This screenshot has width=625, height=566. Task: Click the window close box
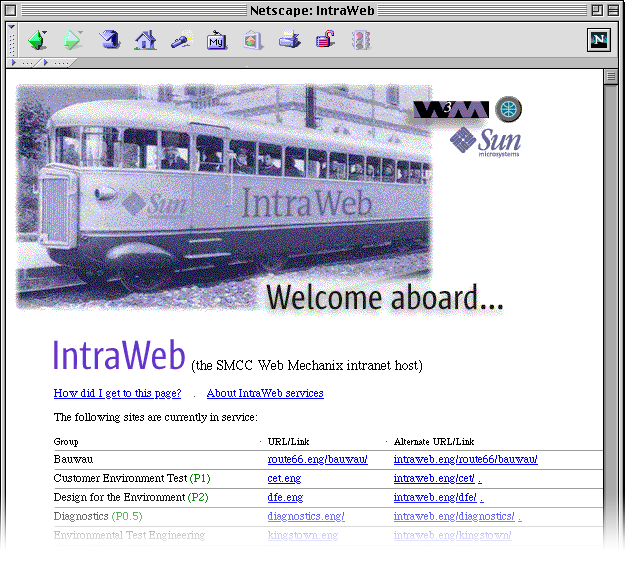tap(10, 10)
